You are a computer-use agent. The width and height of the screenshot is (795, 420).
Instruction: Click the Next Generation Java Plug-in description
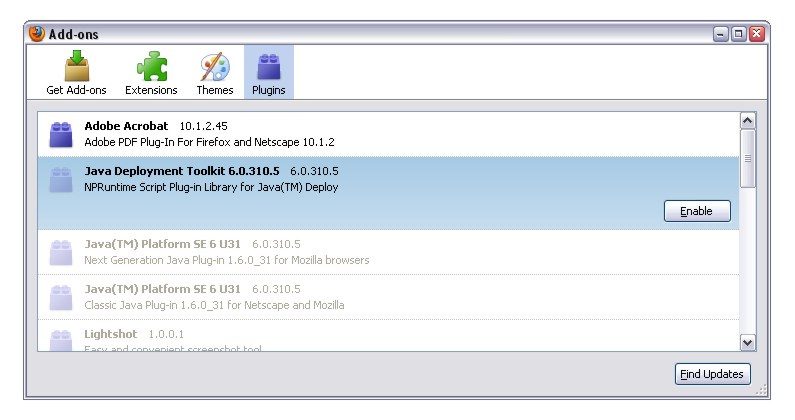point(227,260)
